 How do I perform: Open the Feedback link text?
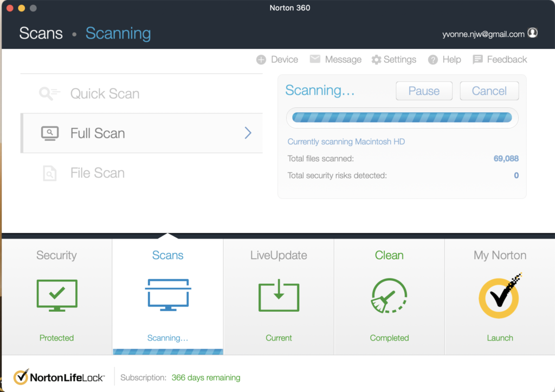[507, 60]
